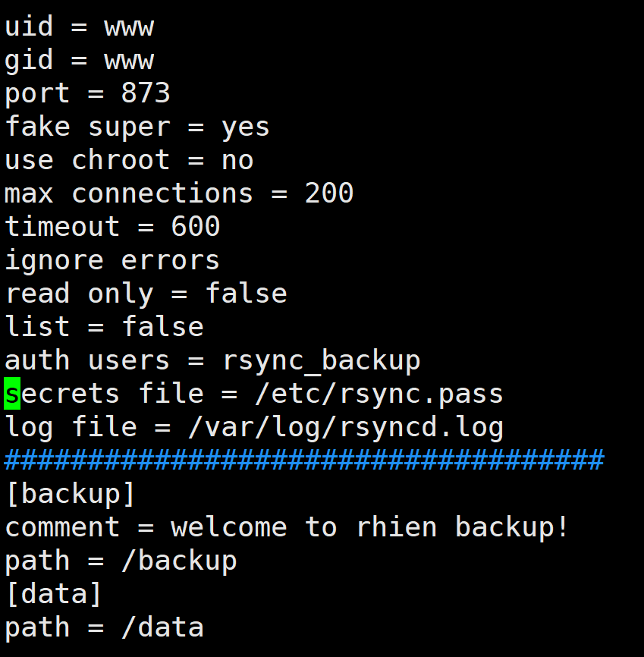Click 'false' in the read only line
The width and height of the screenshot is (644, 657).
(246, 294)
